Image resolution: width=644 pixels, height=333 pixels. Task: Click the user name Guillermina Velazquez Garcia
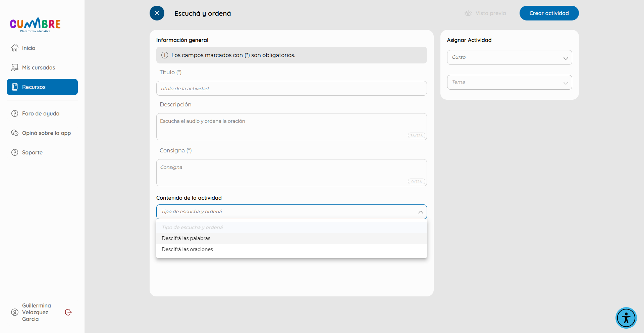pos(37,312)
